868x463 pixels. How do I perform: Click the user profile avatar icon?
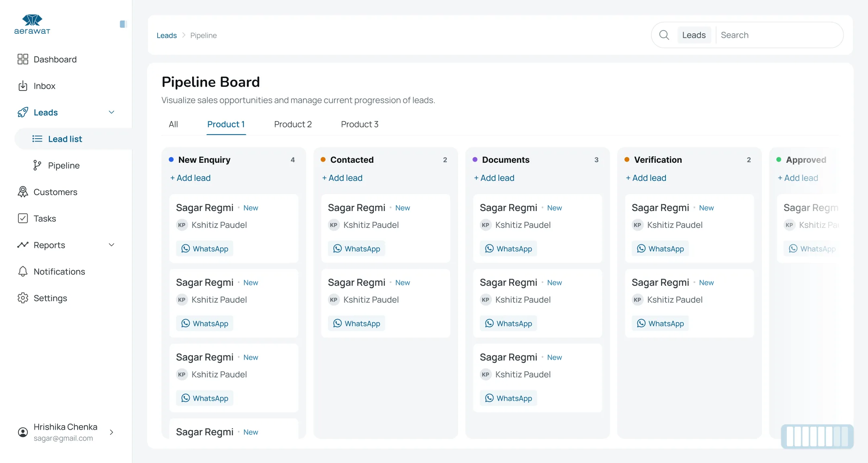click(23, 432)
